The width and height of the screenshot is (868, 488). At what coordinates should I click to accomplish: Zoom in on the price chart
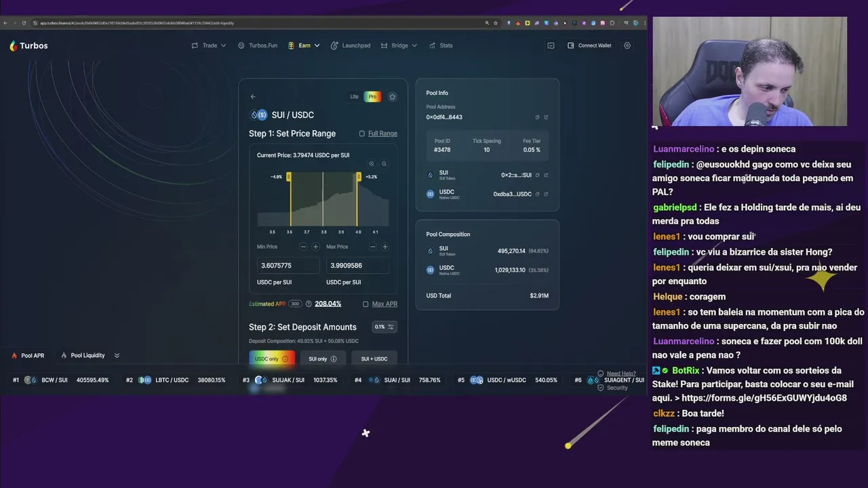[372, 163]
